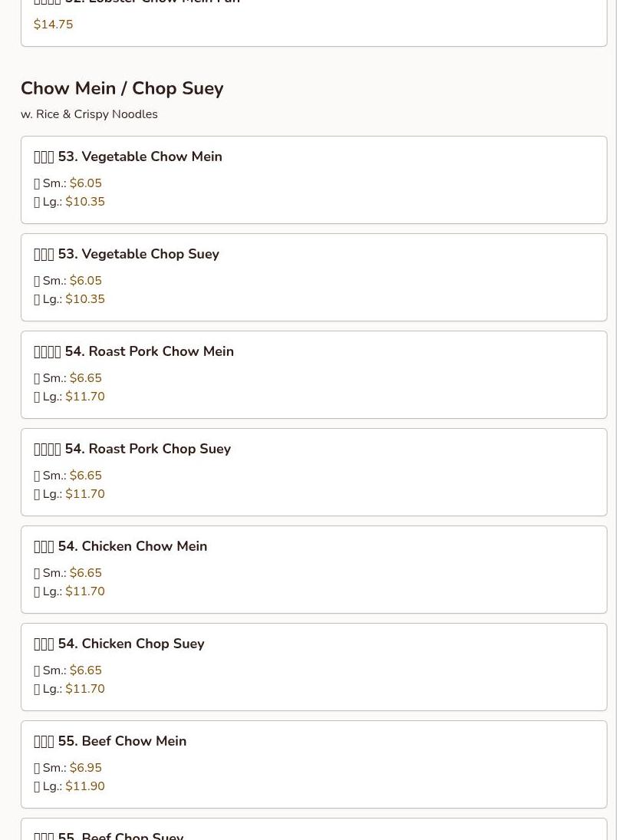
Task: Open the Chicken Chop Suey item
Action: pyautogui.click(x=314, y=667)
